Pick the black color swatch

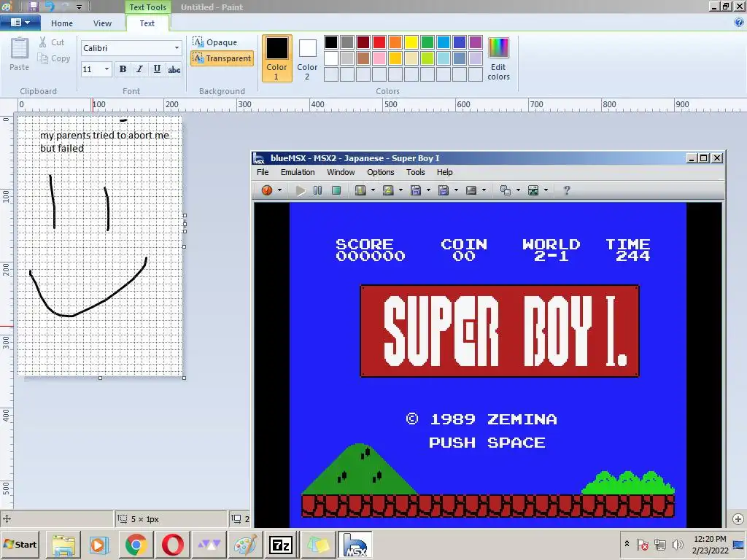[331, 42]
